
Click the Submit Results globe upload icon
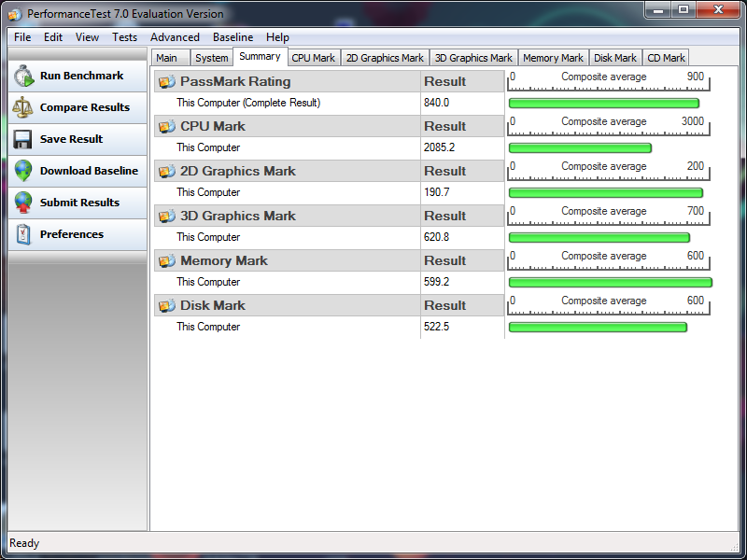tap(22, 203)
